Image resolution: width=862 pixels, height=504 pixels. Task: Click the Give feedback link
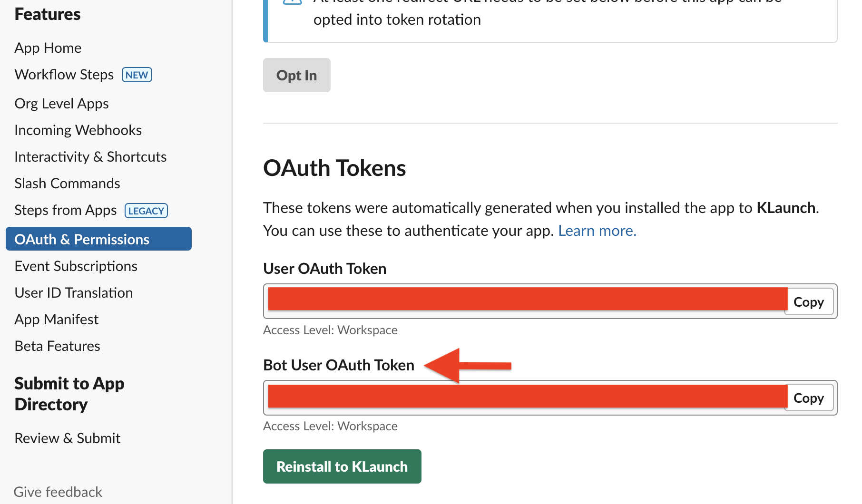click(58, 492)
